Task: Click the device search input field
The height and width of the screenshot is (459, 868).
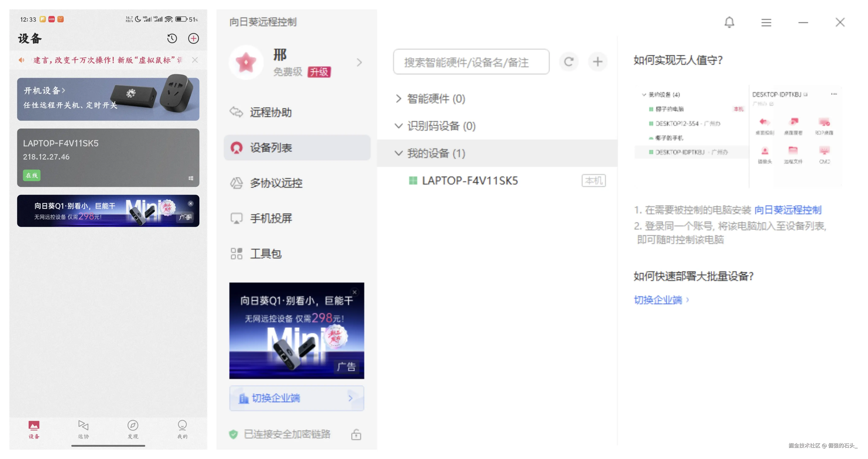Action: [x=471, y=62]
